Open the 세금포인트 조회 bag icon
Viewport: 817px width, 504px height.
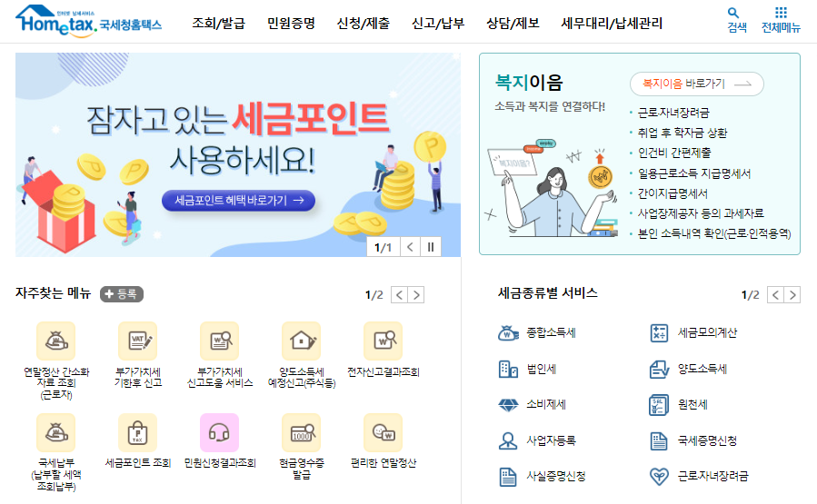[x=138, y=432]
